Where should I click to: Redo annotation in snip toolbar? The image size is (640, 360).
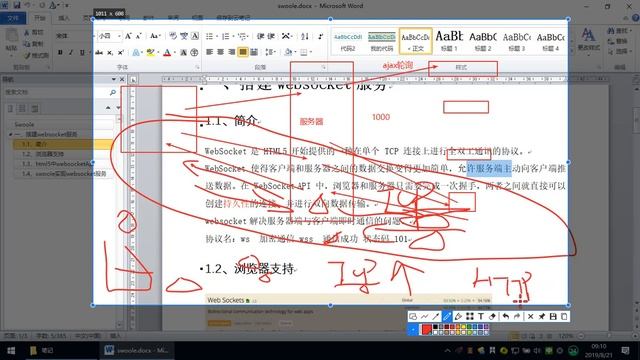click(x=517, y=316)
